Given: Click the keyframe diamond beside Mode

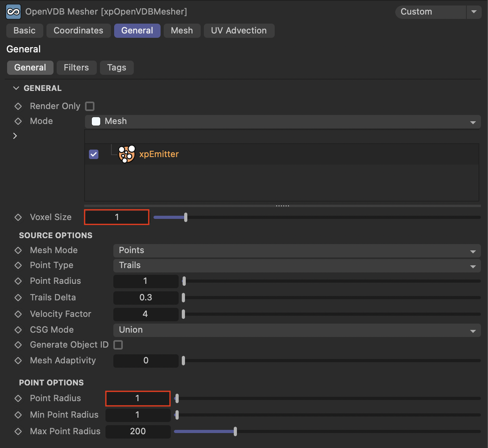Looking at the screenshot, I should pos(18,121).
